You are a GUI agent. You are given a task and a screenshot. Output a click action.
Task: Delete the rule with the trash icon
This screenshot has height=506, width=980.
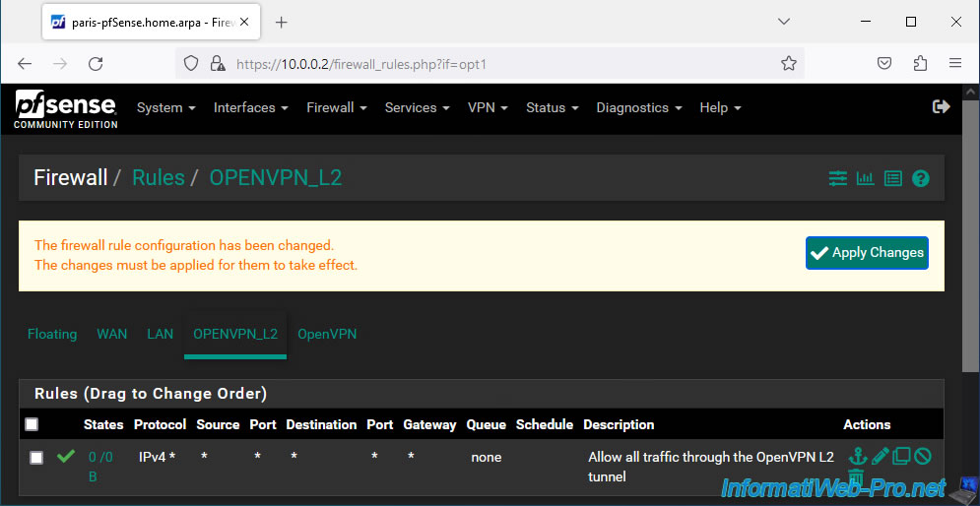click(856, 477)
